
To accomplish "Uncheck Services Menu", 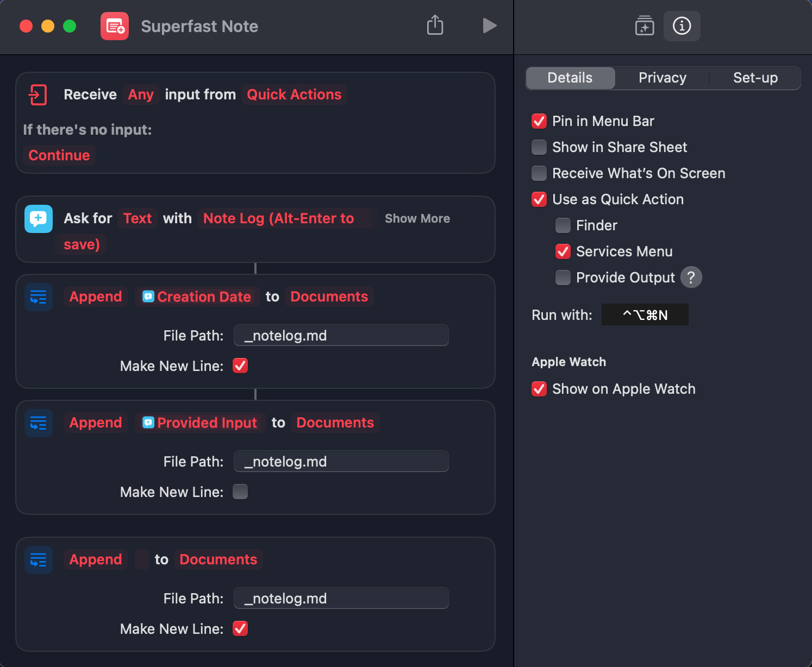I will tap(563, 251).
